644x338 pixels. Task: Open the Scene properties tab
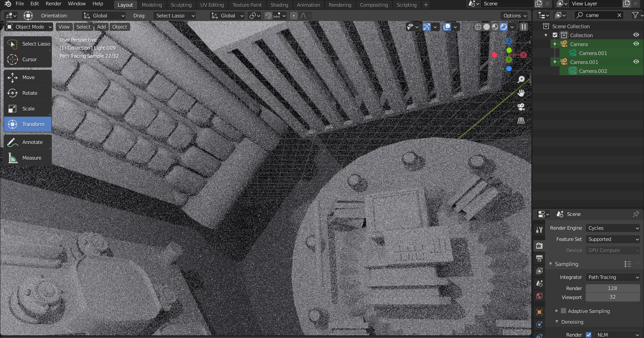[x=539, y=283]
